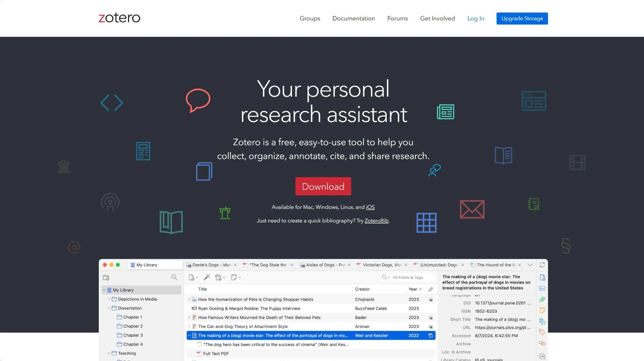Screen dimensions: 644x361
Task: Click the sync icon in the app tab bar
Action: (x=542, y=265)
